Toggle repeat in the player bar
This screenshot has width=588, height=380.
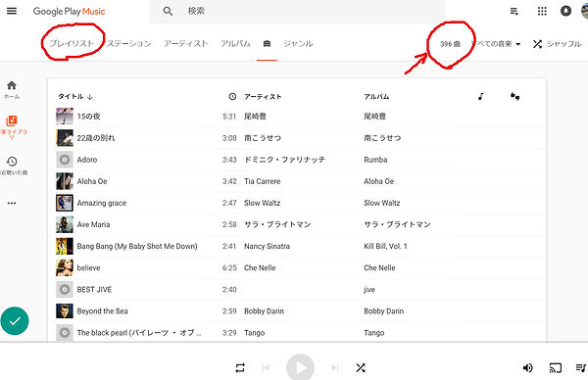(240, 368)
